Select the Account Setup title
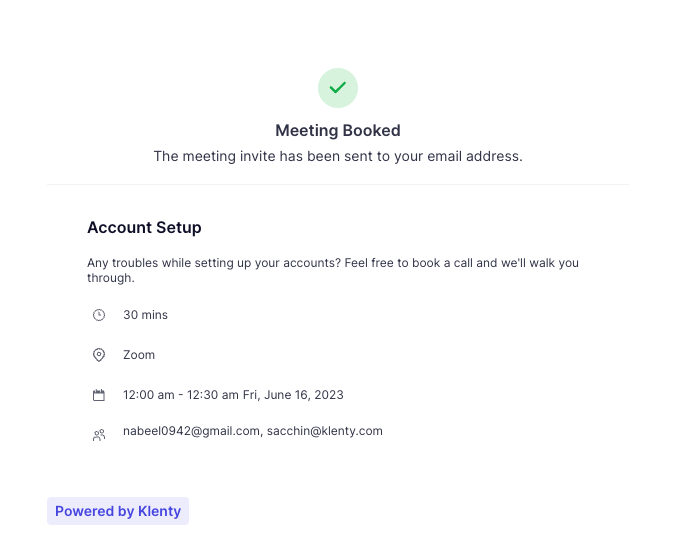This screenshot has height=548, width=677. click(144, 227)
